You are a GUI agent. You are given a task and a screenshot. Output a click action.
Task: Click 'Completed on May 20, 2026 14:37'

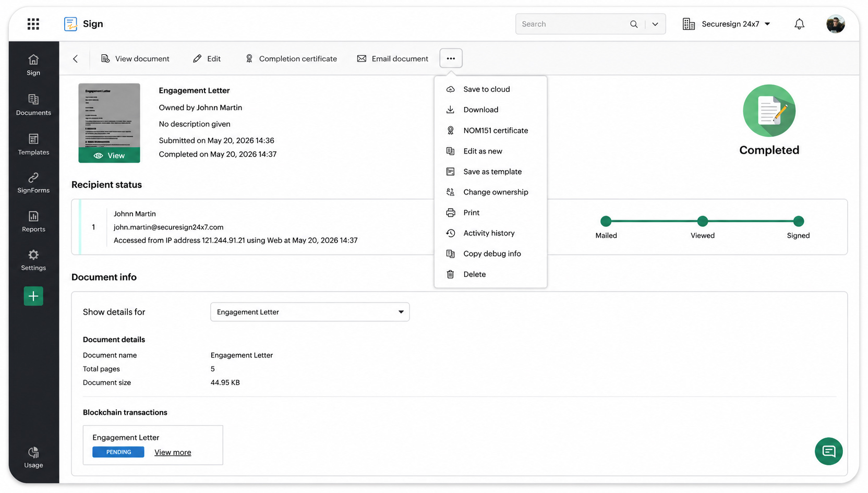click(218, 154)
